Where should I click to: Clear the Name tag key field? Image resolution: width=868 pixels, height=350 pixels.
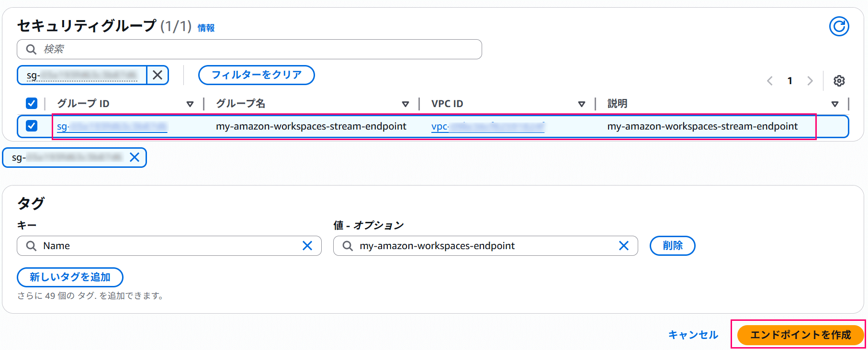pos(307,246)
